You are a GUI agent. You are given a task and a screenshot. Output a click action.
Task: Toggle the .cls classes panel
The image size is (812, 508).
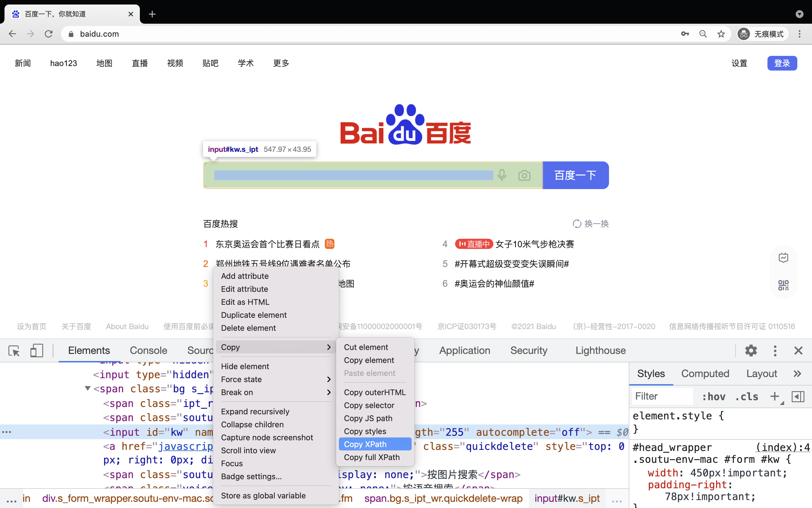click(747, 397)
